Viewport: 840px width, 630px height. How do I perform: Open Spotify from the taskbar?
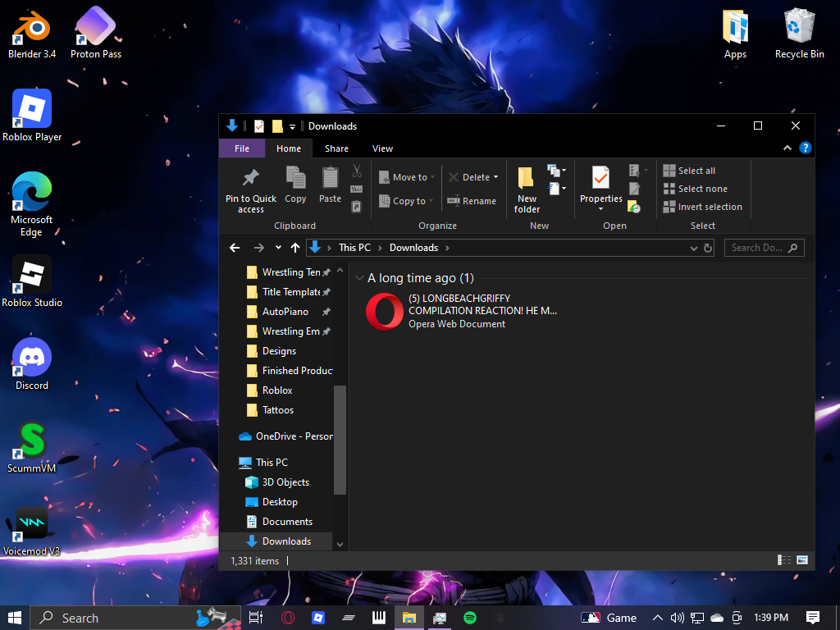(470, 618)
